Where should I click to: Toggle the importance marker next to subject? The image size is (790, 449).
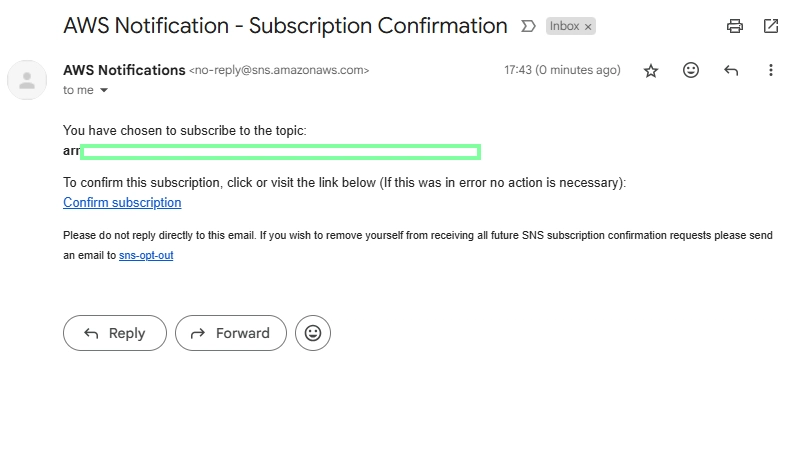(x=528, y=26)
